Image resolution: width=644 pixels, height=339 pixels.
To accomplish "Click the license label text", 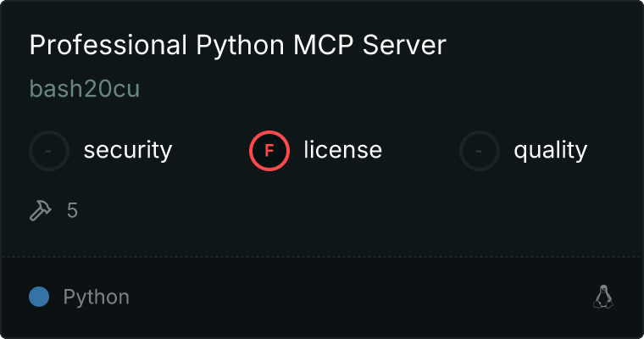I will (x=342, y=151).
